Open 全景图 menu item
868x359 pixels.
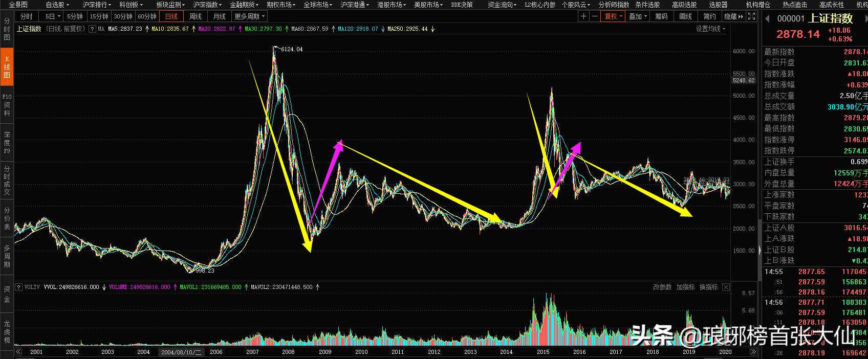point(18,5)
